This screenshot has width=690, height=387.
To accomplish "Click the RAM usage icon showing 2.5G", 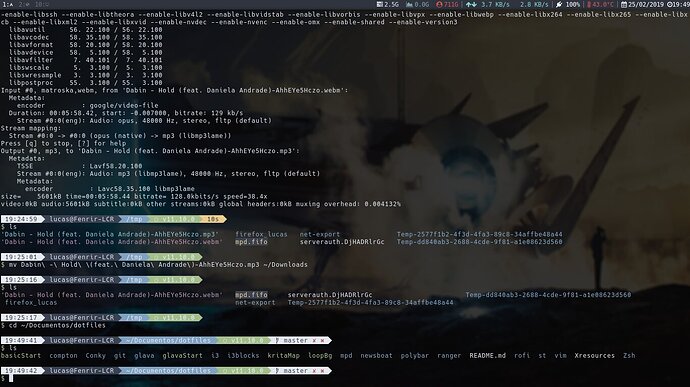I will [x=379, y=4].
